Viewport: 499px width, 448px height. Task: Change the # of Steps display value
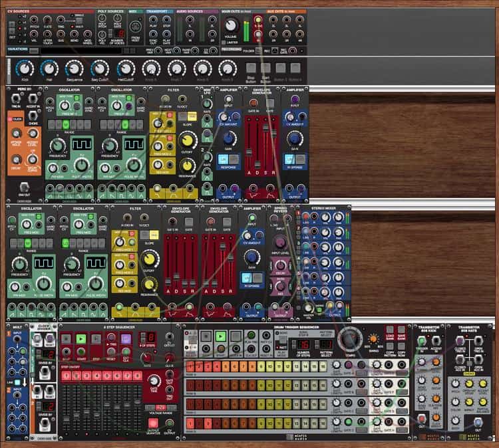151,337
